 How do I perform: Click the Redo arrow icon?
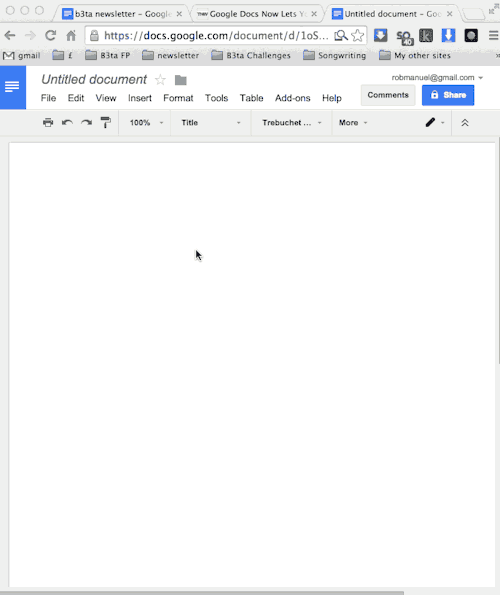tap(86, 123)
